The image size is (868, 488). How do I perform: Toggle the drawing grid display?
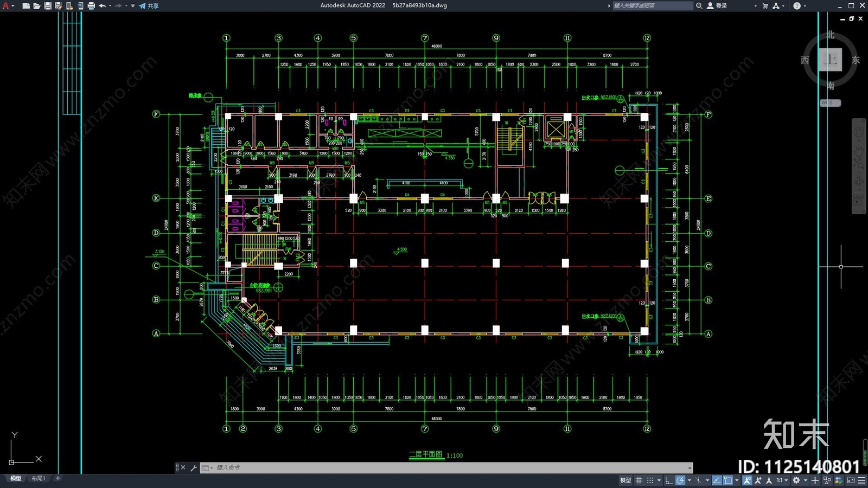point(639,480)
